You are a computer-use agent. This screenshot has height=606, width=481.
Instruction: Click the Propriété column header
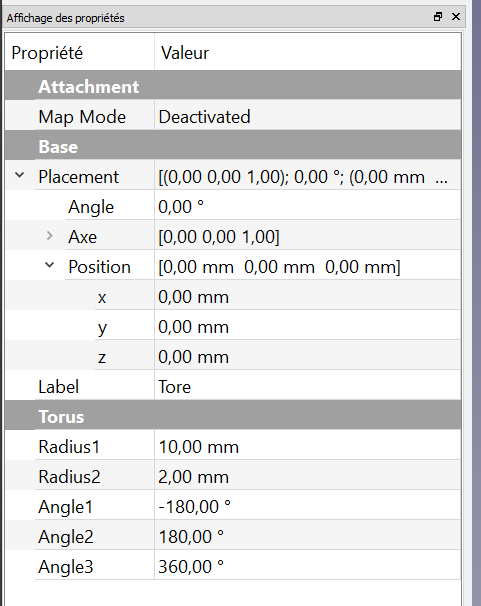[x=80, y=53]
